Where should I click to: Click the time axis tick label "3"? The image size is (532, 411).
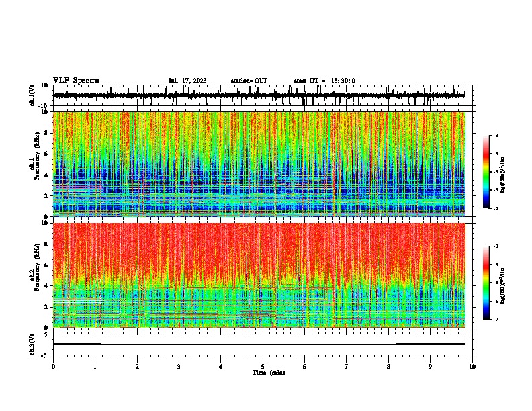click(x=179, y=367)
